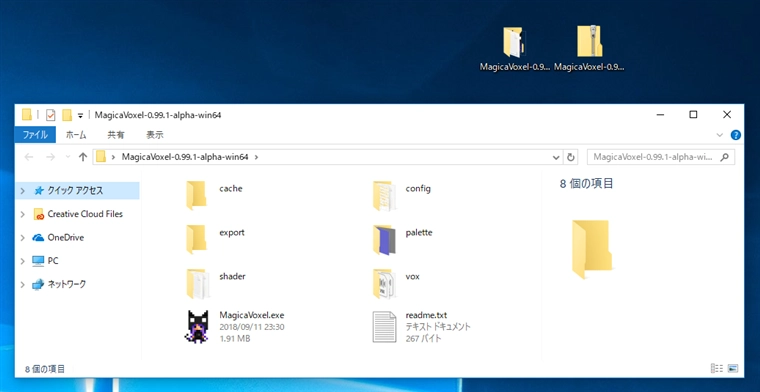This screenshot has width=760, height=392.
Task: Switch to large thumbnails view icon
Action: point(733,368)
